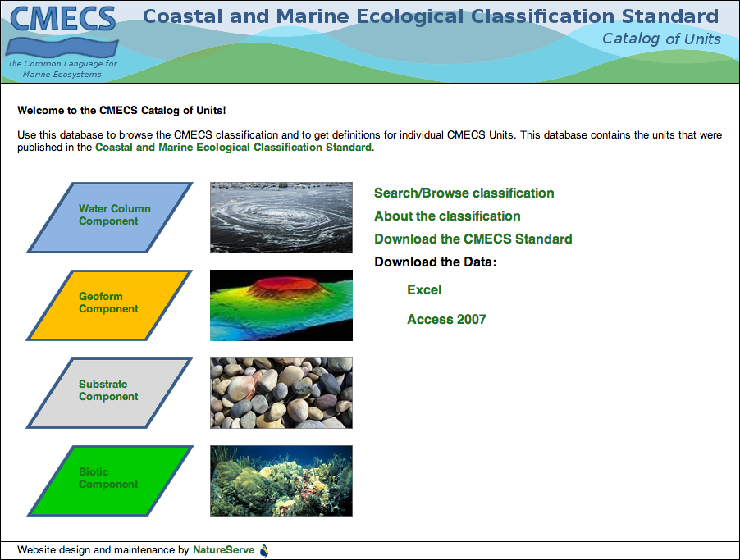This screenshot has height=560, width=740.
Task: Open the Geoform Component parallelogram
Action: point(109,305)
